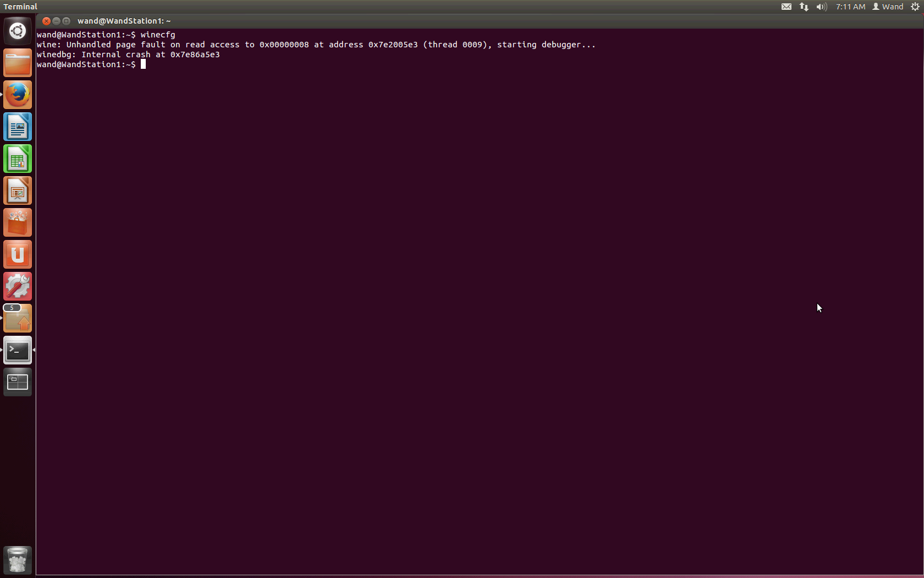Click 'starting debugger...' text
924x578 pixels.
point(546,45)
